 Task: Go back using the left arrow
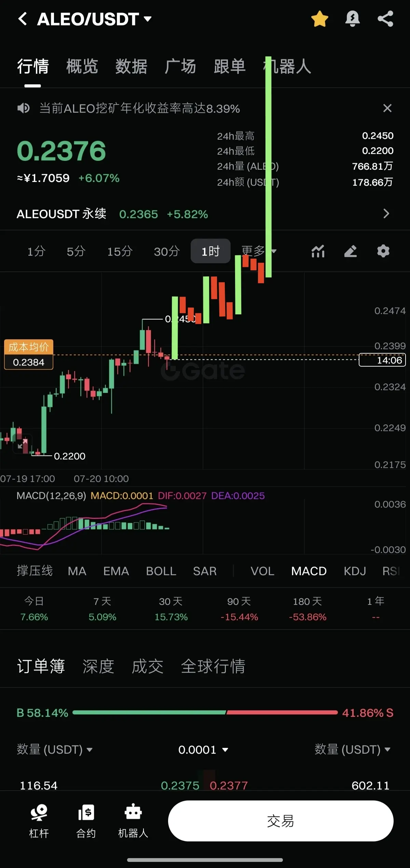pos(23,19)
